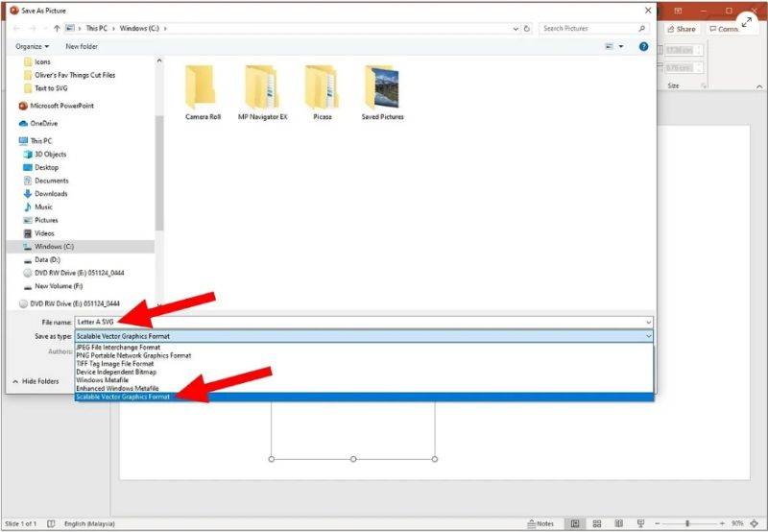This screenshot has width=768, height=532.
Task: Click Hide Folders button
Action: (36, 381)
